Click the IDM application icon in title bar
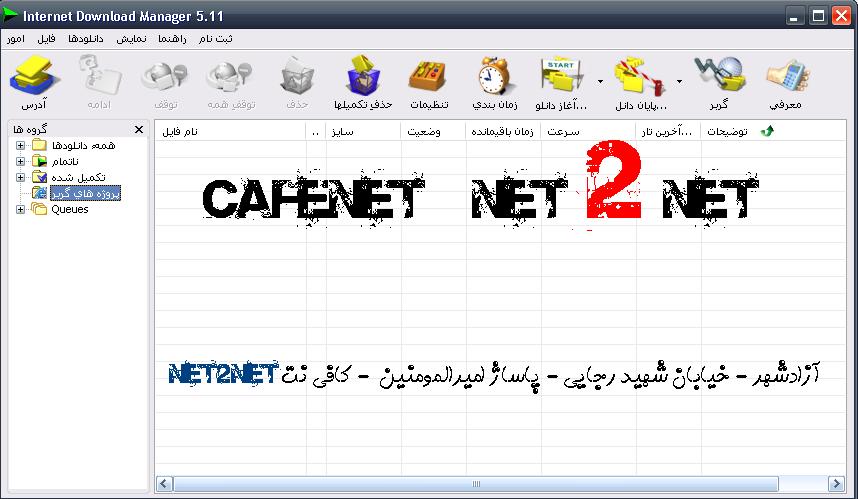Viewport: 858px width, 499px height. (x=9, y=15)
